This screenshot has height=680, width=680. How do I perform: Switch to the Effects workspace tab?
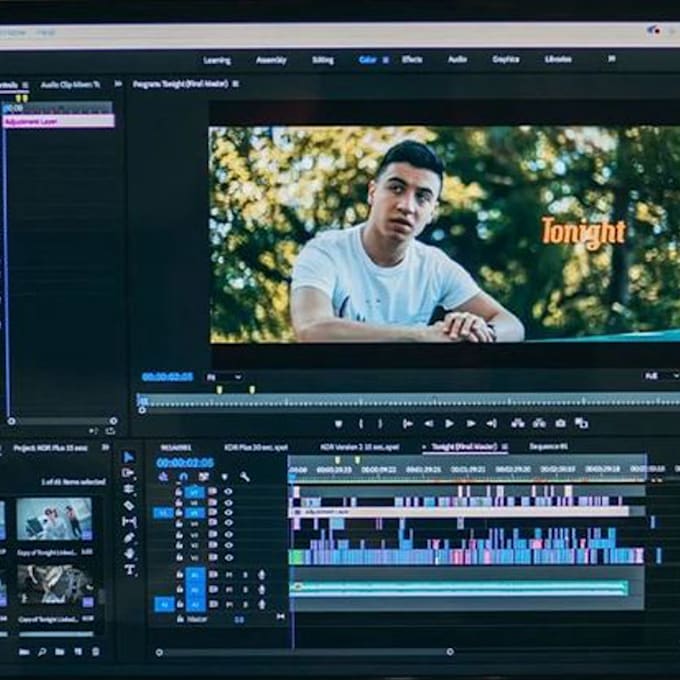tap(412, 60)
